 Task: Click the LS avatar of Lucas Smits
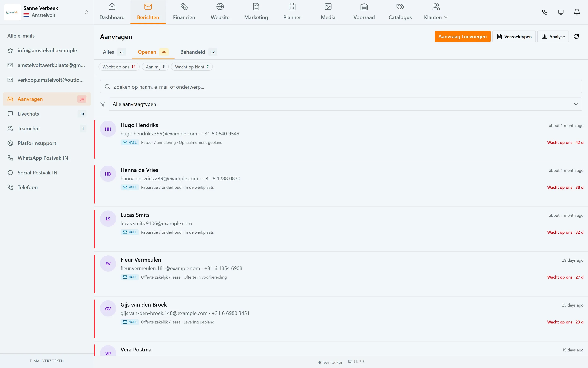click(x=108, y=219)
